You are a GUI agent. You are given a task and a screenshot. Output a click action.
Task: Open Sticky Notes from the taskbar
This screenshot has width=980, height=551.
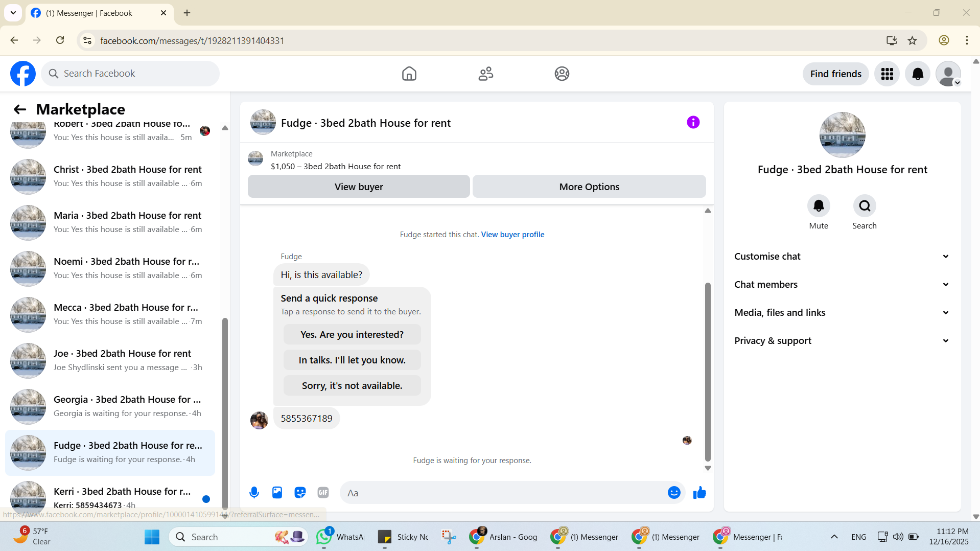pyautogui.click(x=404, y=537)
